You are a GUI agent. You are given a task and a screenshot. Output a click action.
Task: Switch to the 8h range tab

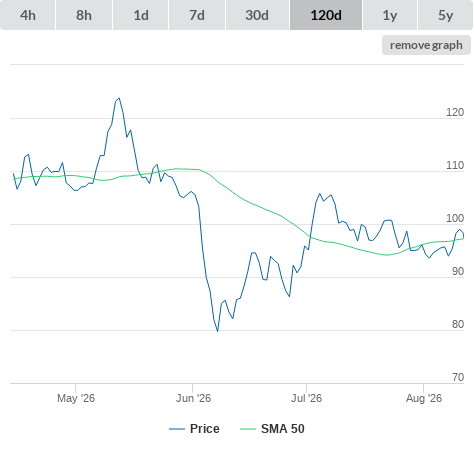coord(84,15)
